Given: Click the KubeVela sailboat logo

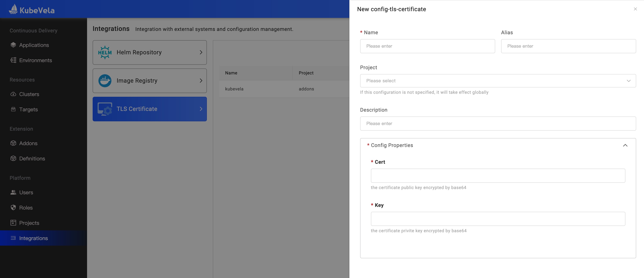Looking at the screenshot, I should [x=13, y=9].
